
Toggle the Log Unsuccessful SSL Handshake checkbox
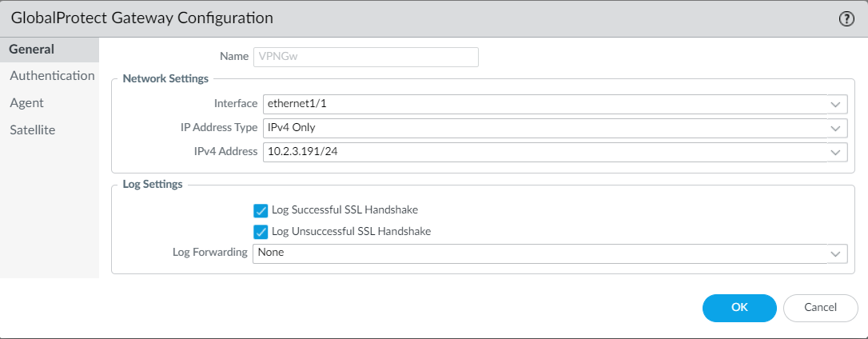coord(261,232)
